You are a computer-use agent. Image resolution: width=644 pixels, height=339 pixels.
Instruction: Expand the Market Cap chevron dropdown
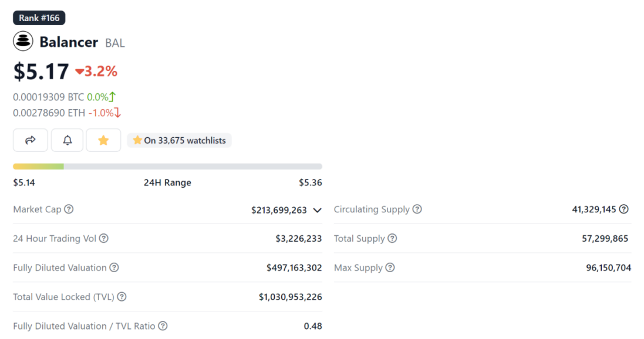click(318, 210)
